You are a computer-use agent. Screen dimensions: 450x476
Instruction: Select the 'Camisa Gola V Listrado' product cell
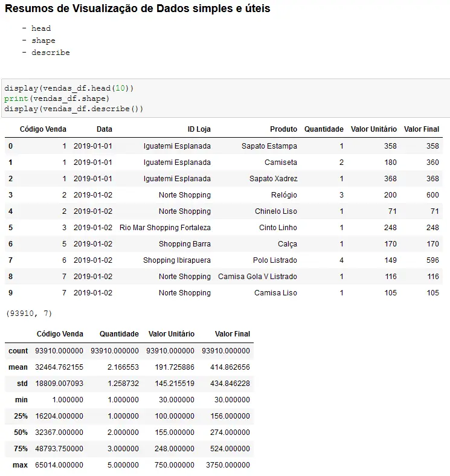(x=257, y=277)
